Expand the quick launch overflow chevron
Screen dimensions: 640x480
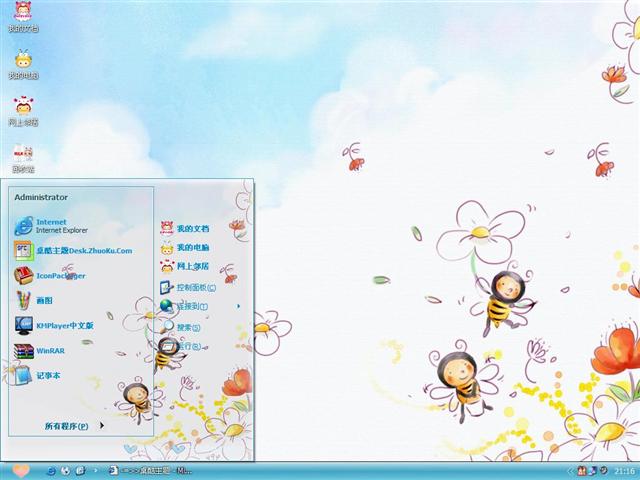(96, 471)
